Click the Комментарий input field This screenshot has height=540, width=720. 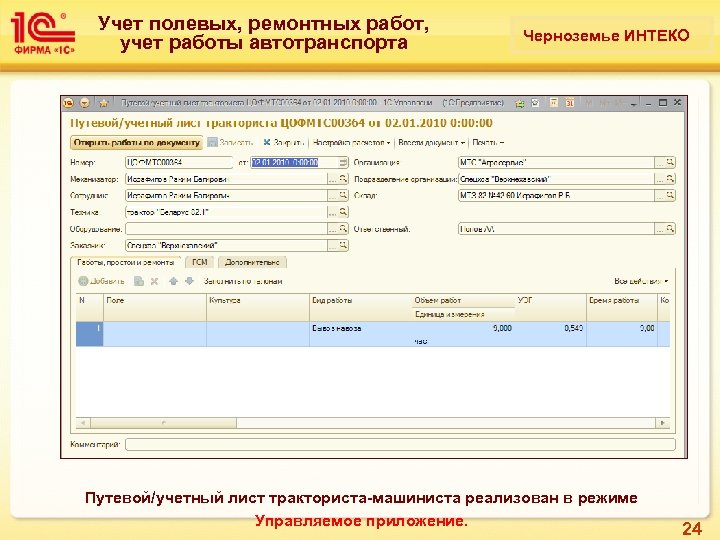[400, 444]
